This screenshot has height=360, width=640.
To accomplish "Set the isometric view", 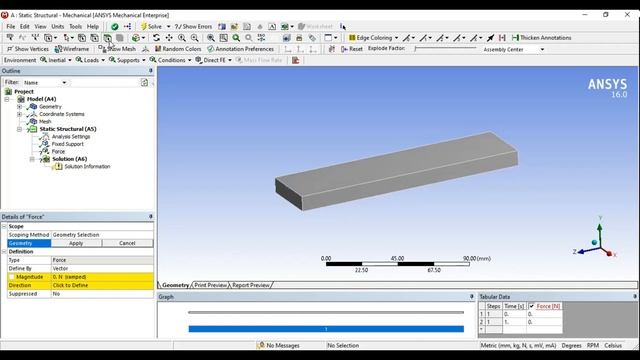I will point(261,38).
